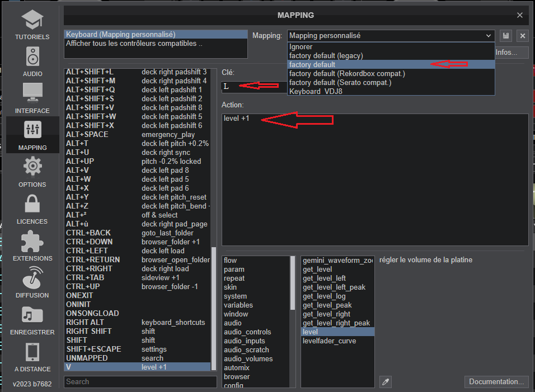Image resolution: width=535 pixels, height=392 pixels.
Task: Click the Search field below key list
Action: pyautogui.click(x=140, y=382)
